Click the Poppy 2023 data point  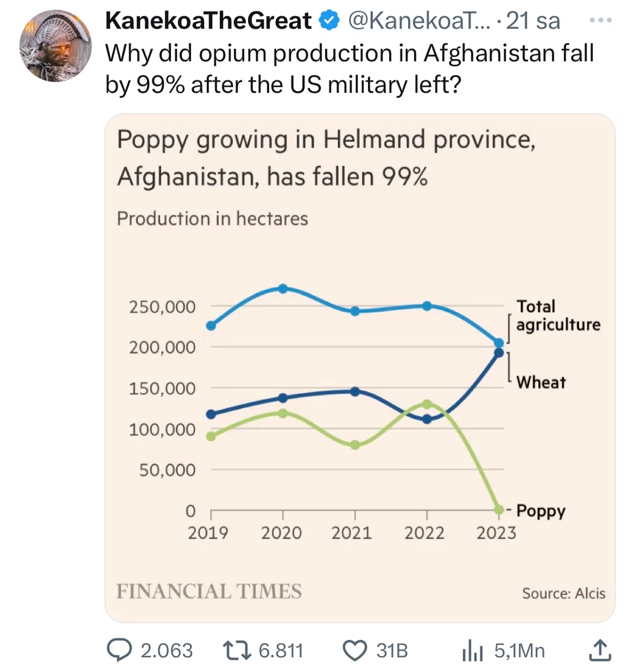pos(499,509)
